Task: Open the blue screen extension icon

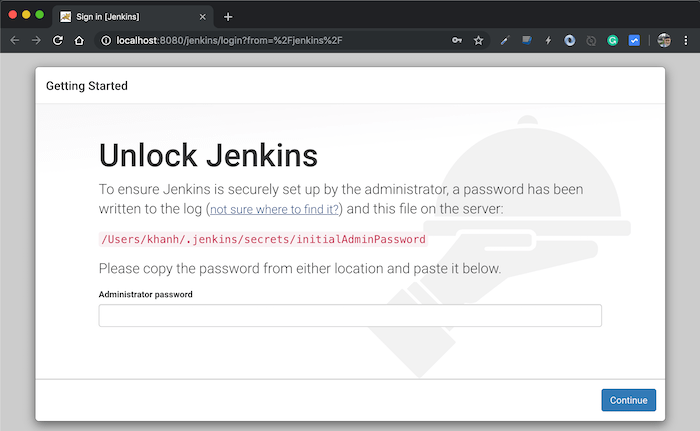Action: coord(527,41)
